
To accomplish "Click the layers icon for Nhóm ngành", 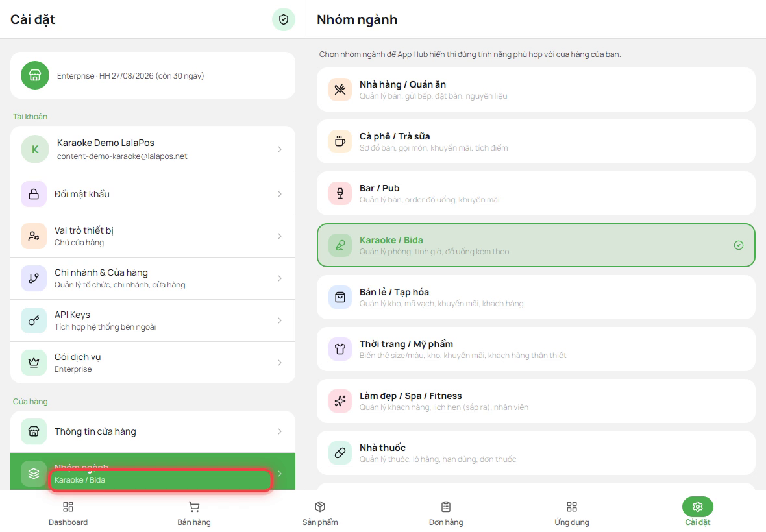I will coord(34,474).
